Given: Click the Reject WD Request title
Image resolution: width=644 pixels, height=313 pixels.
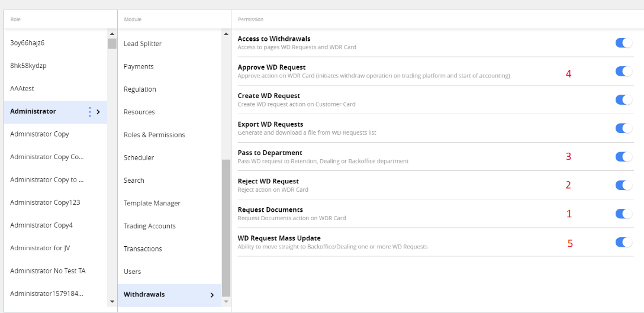Looking at the screenshot, I should coord(268,181).
